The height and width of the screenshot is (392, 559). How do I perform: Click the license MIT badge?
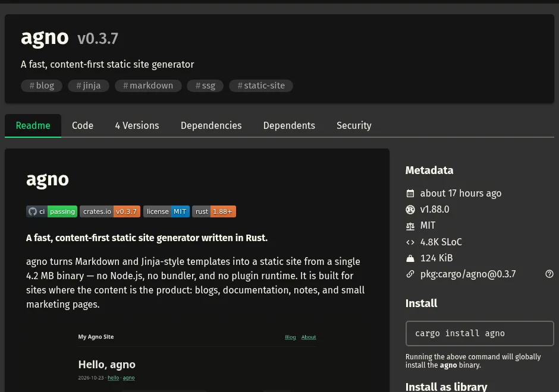point(167,211)
